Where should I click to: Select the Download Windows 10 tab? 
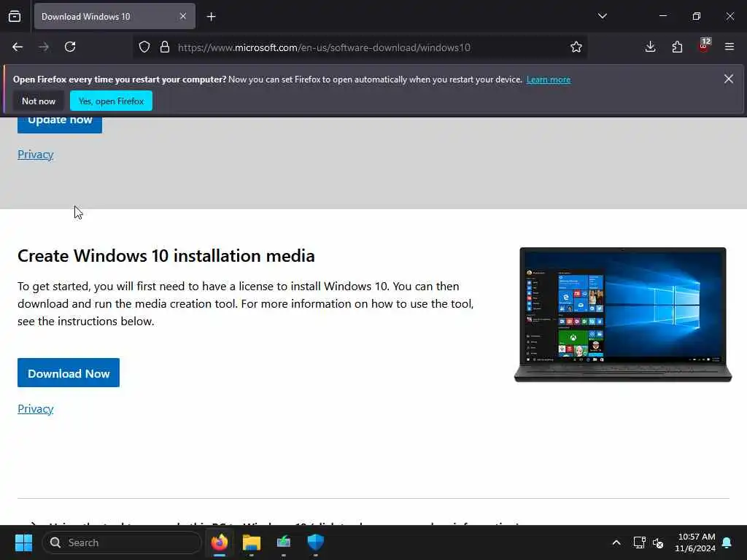point(115,17)
